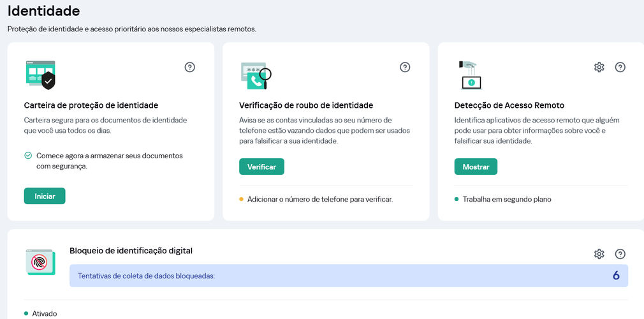Click the identity wallet shield illustration
Image resolution: width=644 pixels, height=319 pixels.
coord(40,75)
